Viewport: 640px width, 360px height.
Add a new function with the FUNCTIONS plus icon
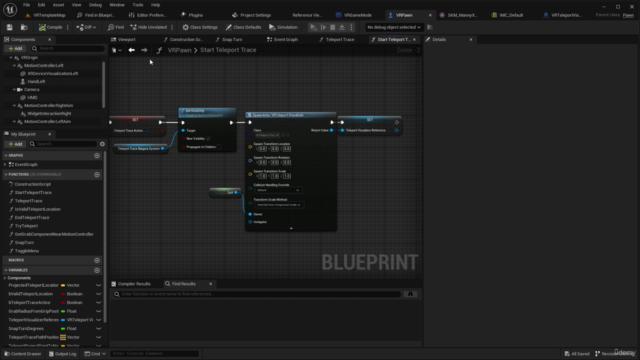tap(97, 175)
